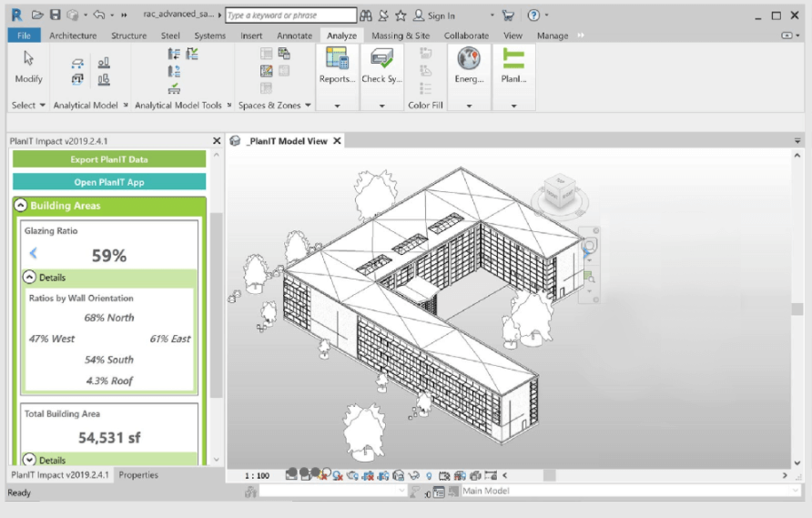Click the Export PlanIT Data button
Screen dimensions: 812x518
pyautogui.click(x=109, y=159)
